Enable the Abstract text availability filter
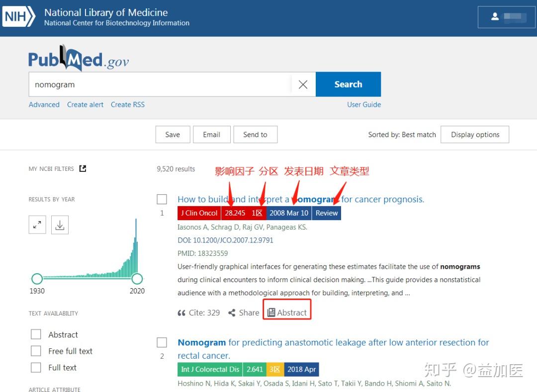537x392 pixels. pos(35,334)
